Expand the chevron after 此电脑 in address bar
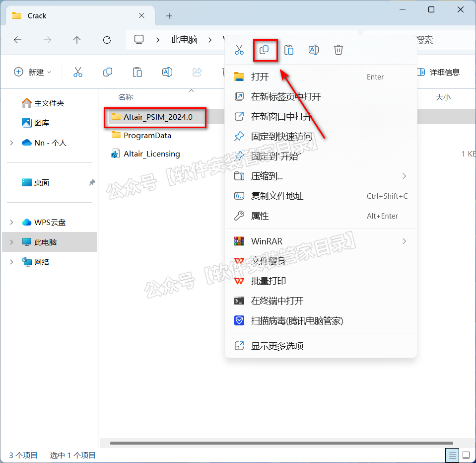Screen dimensions: 476x463 (210, 40)
